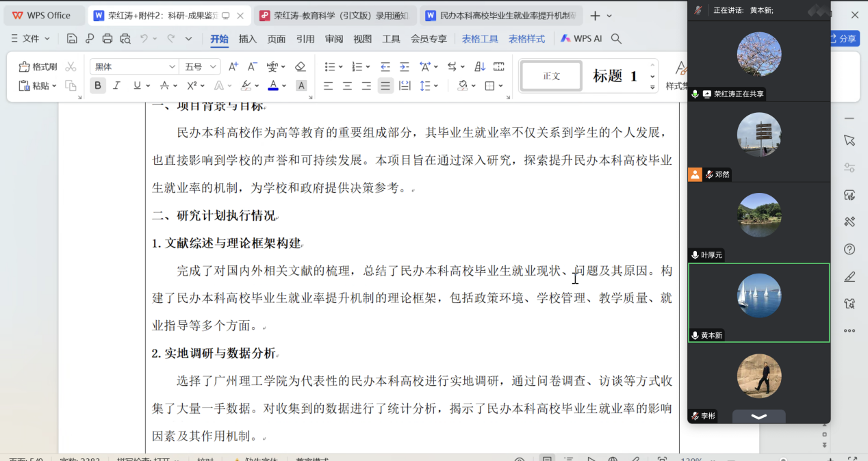Screen dimensions: 868x461
Task: Click the sort (A-Z) icon
Action: point(480,66)
